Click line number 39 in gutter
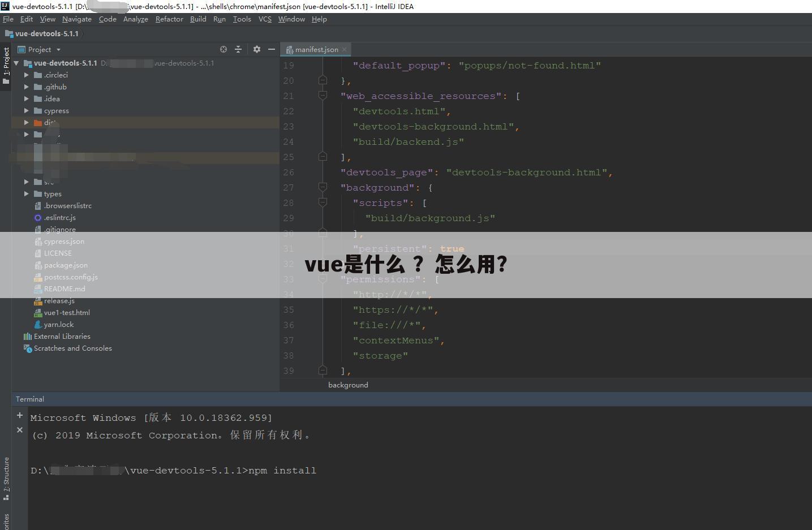Screen dimensions: 812x530 click(289, 371)
